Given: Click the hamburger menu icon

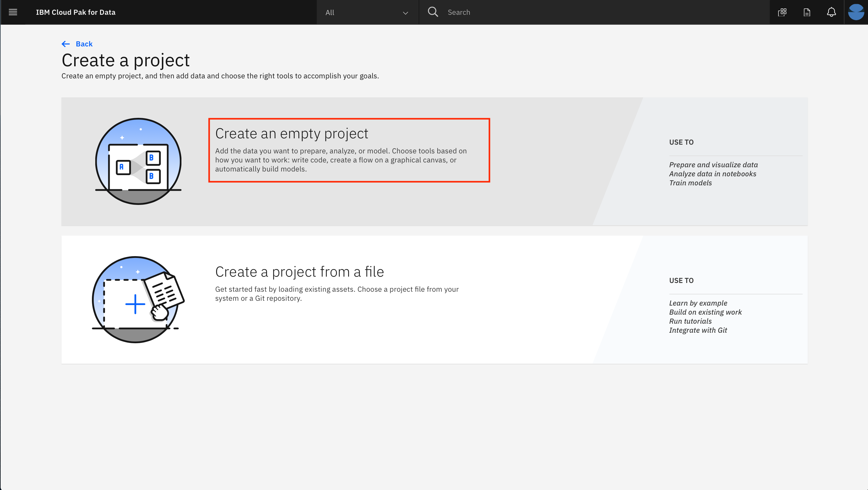Looking at the screenshot, I should tap(13, 12).
